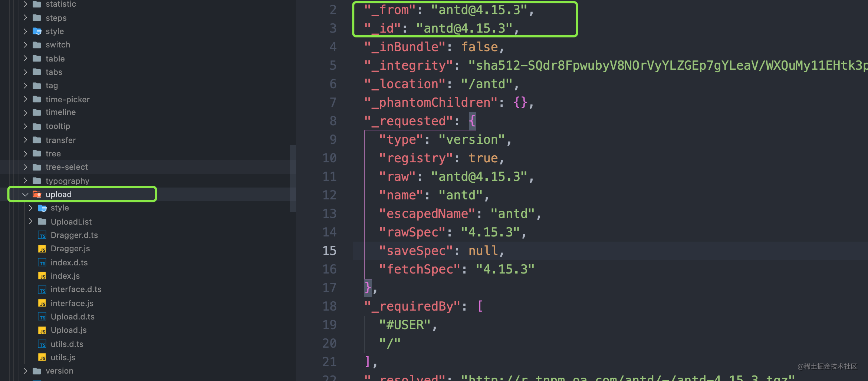
Task: Expand the steps folder chevron
Action: [x=25, y=17]
